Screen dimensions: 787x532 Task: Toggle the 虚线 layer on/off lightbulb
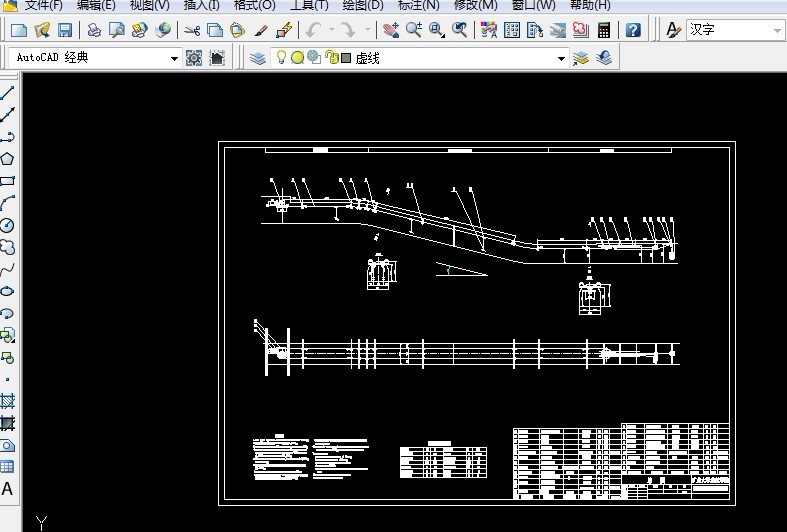click(282, 58)
